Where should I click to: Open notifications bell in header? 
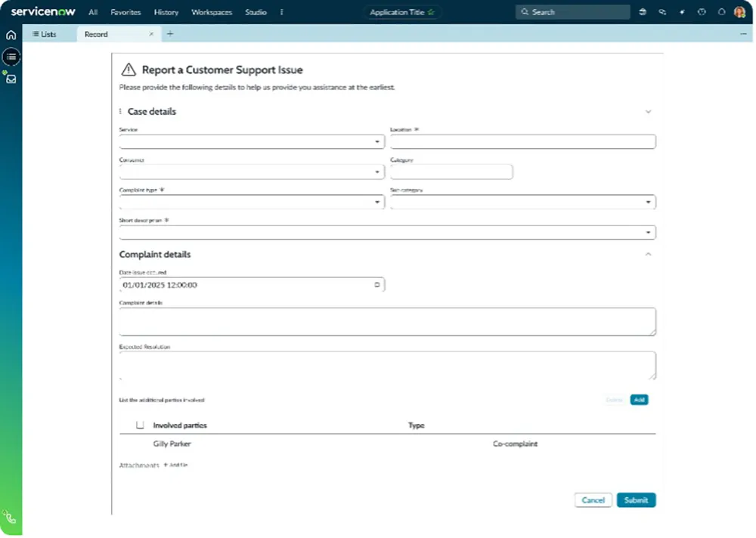(721, 12)
